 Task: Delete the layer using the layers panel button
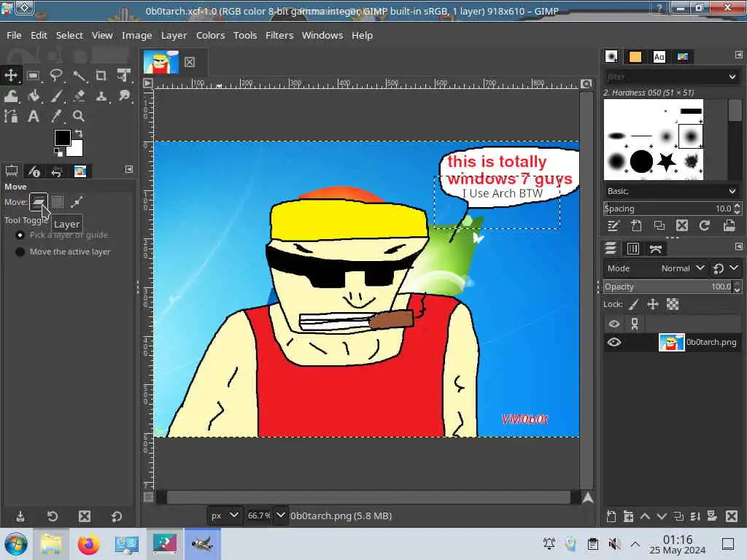pyautogui.click(x=732, y=516)
